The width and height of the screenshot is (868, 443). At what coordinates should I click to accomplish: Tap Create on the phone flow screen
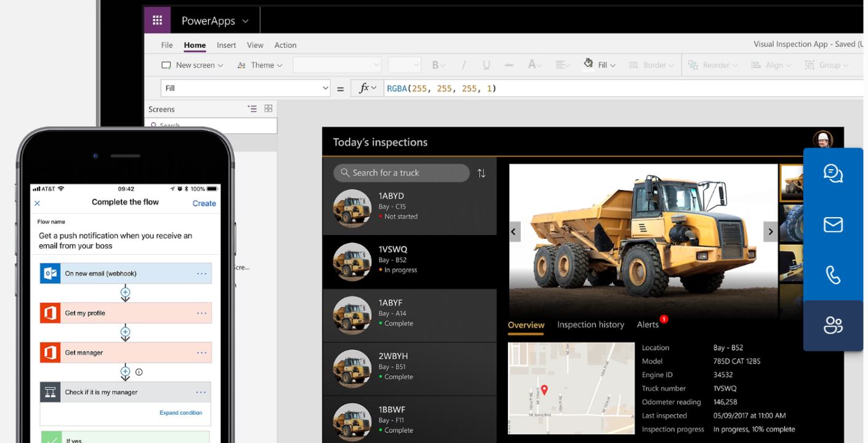[x=204, y=203]
